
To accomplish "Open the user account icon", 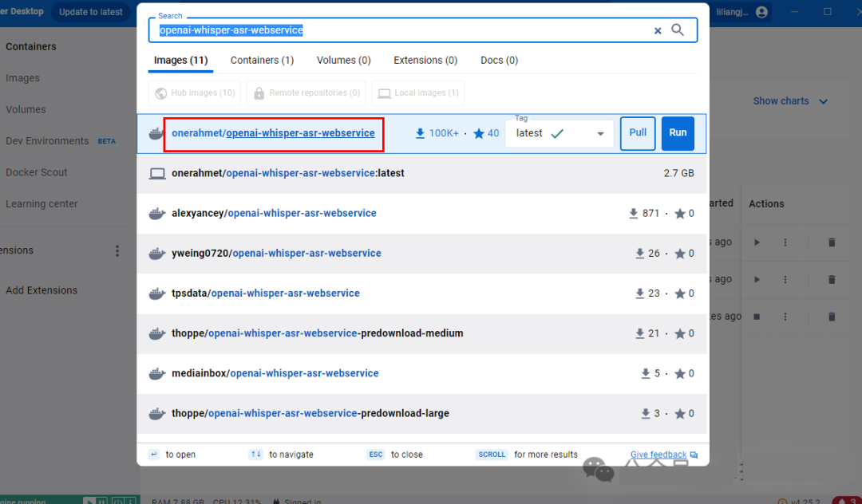I will click(761, 12).
